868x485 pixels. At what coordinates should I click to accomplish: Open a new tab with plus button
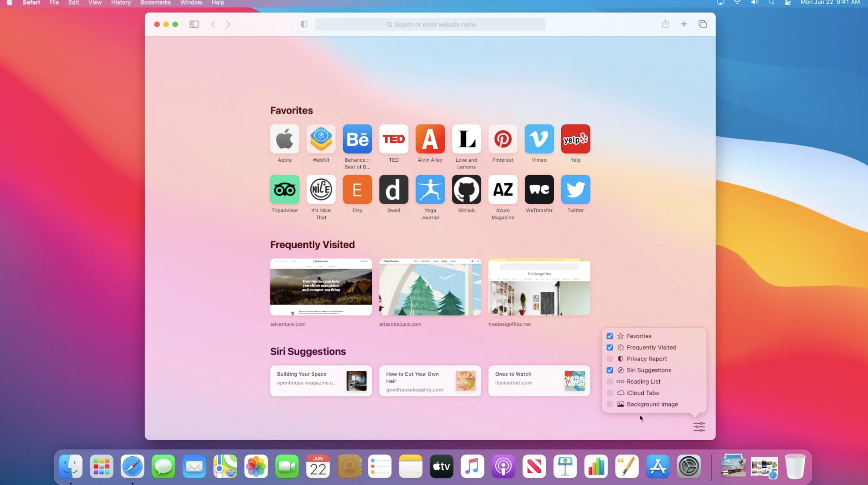click(684, 24)
